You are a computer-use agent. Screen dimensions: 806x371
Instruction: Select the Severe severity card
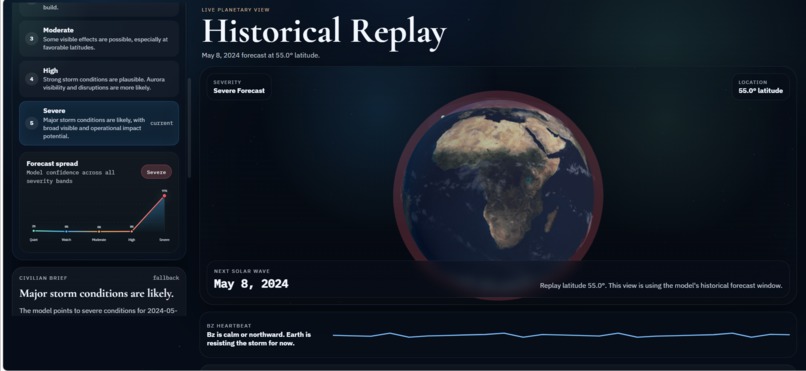pos(99,123)
